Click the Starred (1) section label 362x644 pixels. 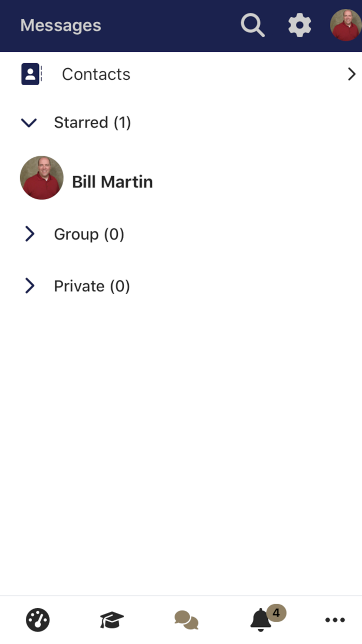pyautogui.click(x=92, y=123)
